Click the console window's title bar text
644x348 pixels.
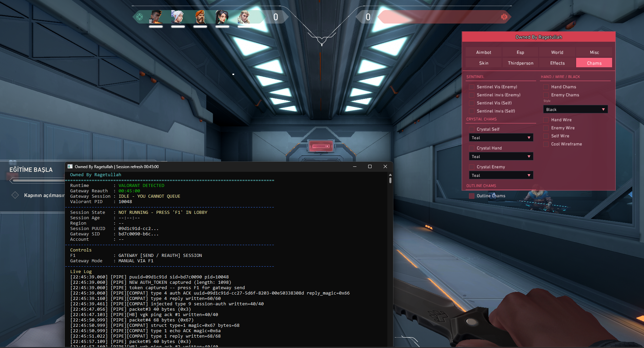click(x=117, y=166)
